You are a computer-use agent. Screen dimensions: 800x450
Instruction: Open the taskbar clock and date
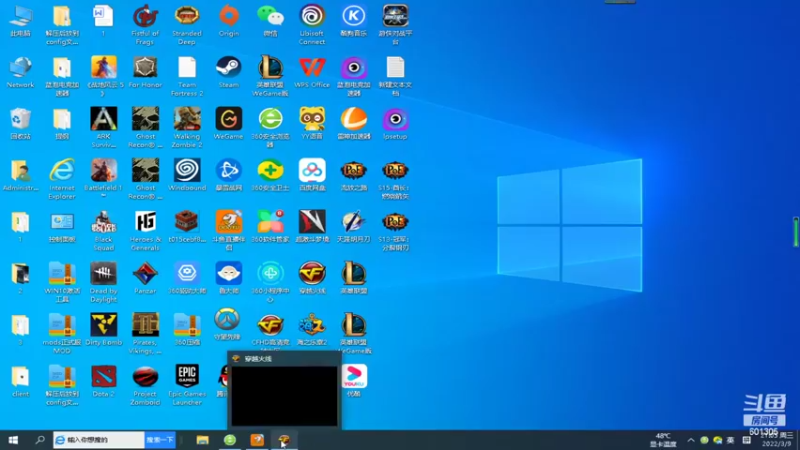777,440
